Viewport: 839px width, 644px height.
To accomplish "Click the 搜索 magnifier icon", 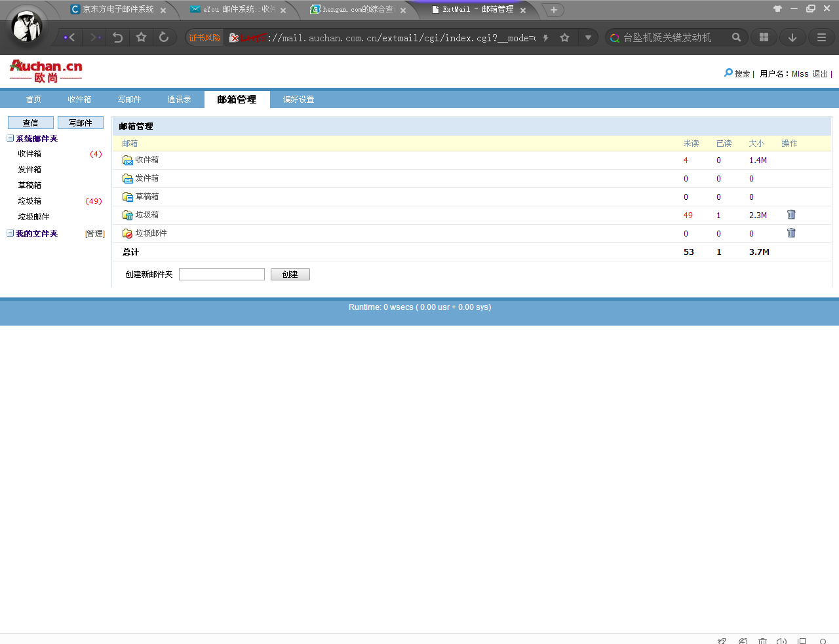I will coord(728,73).
